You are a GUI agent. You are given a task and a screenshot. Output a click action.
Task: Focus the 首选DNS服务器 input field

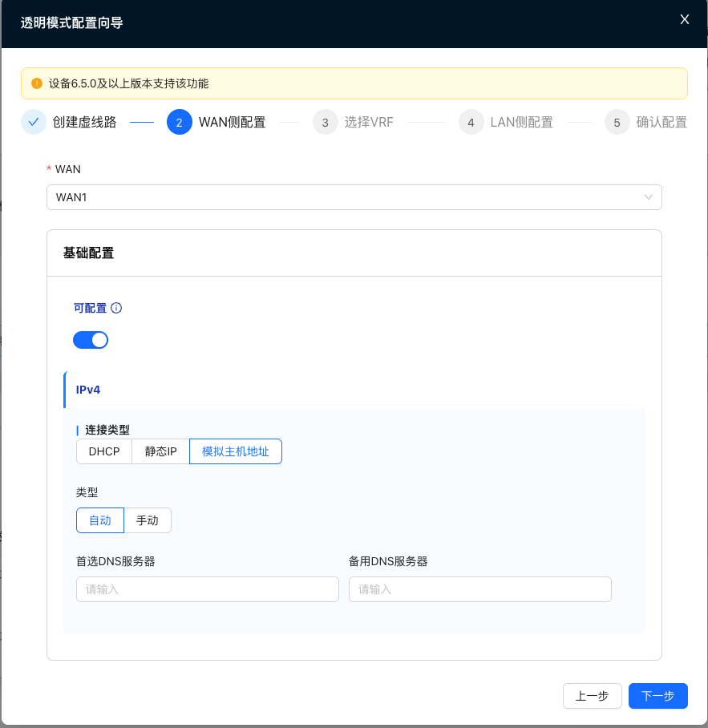point(207,589)
